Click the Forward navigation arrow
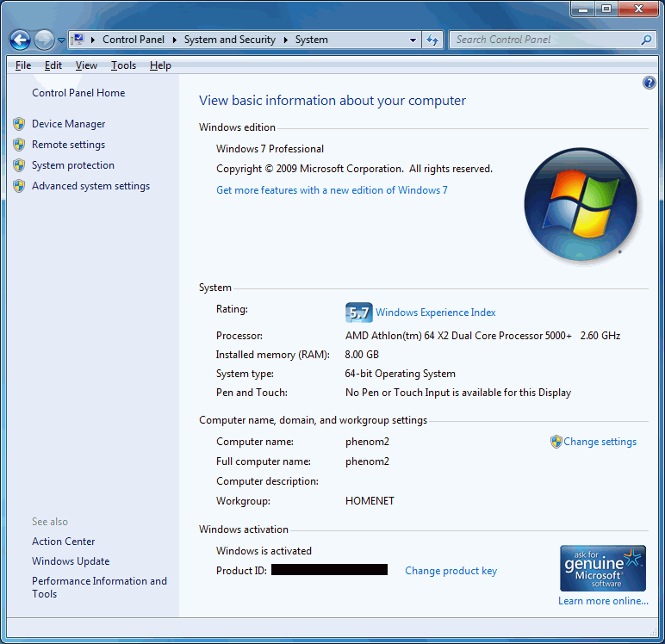This screenshot has width=665, height=644. 44,40
